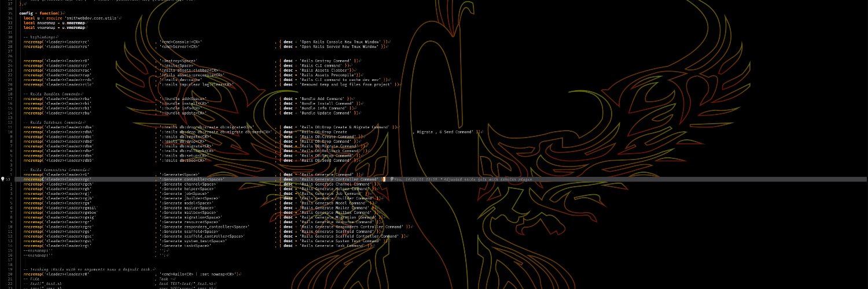
Task: Click the lightbulb code action icon in gutter
Action: pyautogui.click(x=2, y=180)
